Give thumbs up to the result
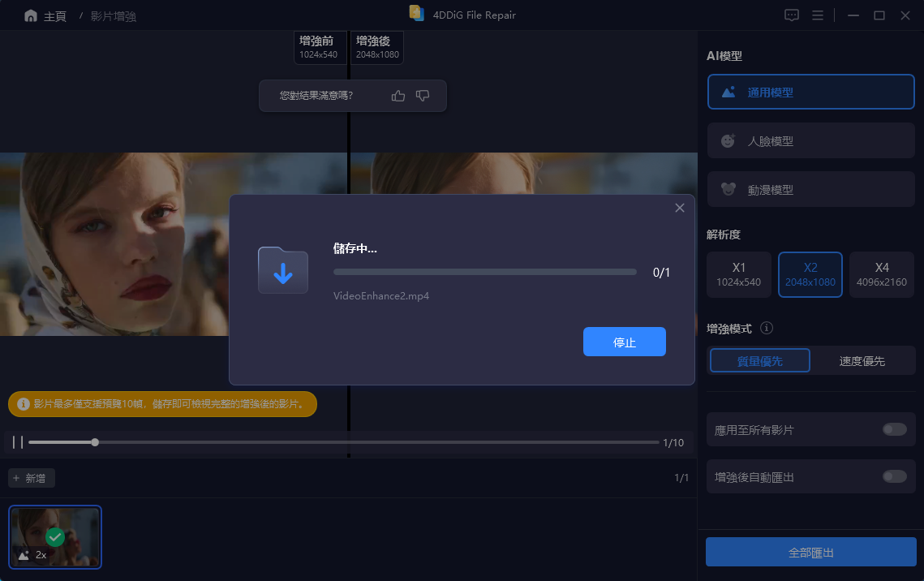This screenshot has width=924, height=581. (x=398, y=96)
